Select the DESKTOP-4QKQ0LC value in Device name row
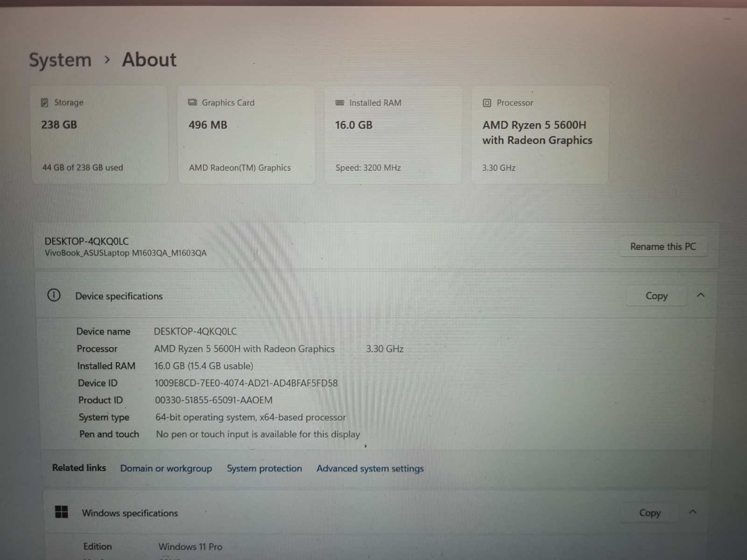 pyautogui.click(x=195, y=331)
